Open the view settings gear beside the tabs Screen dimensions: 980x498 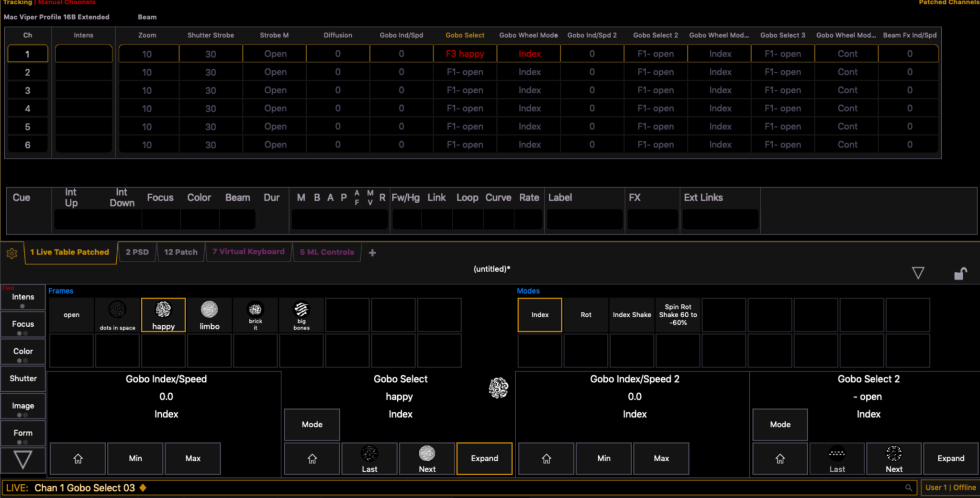click(x=12, y=253)
